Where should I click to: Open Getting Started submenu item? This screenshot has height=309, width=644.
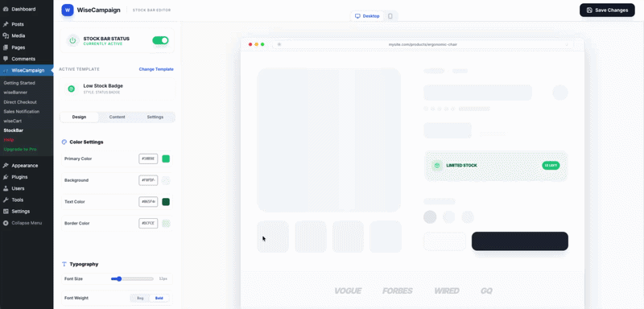19,83
